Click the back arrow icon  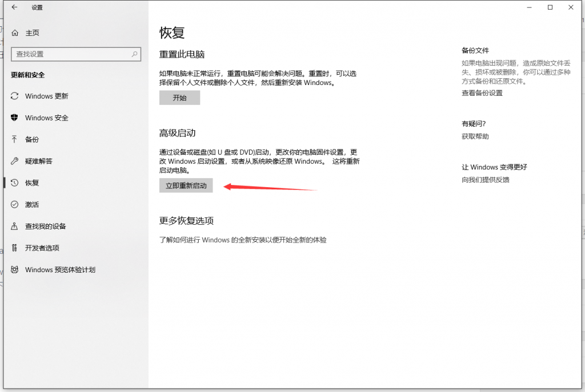point(14,7)
